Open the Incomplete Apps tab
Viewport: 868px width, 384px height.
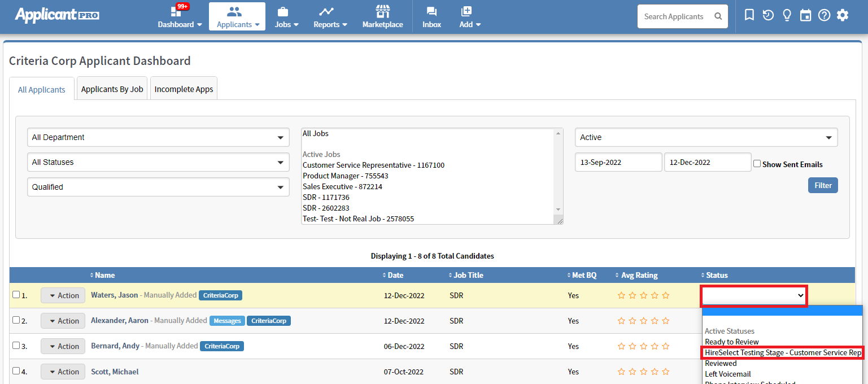pos(184,89)
